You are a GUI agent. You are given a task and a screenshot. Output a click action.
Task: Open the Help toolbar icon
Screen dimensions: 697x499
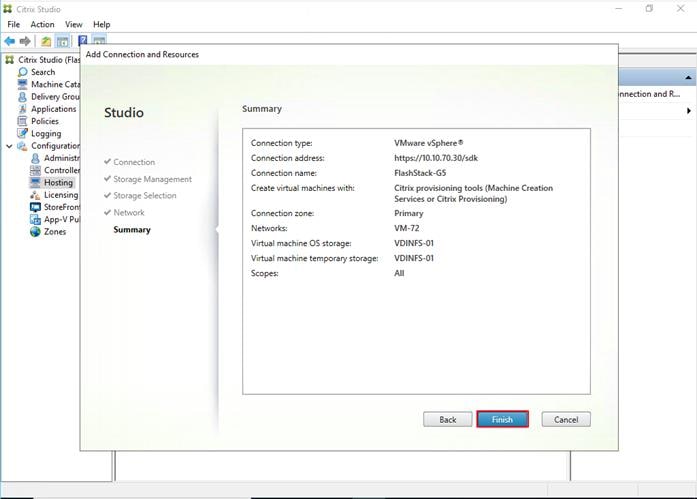click(83, 40)
